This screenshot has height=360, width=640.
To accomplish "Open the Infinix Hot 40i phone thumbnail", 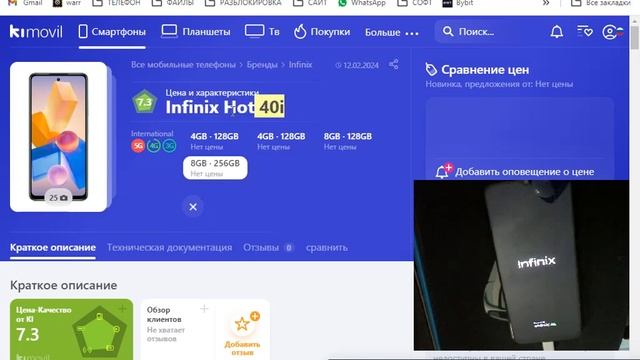I will tap(58, 137).
